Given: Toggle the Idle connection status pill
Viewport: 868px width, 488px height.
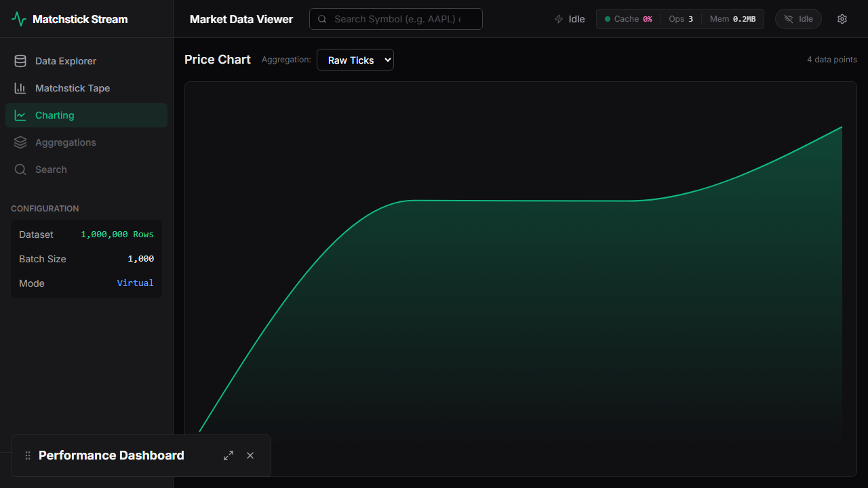Looking at the screenshot, I should [x=798, y=19].
